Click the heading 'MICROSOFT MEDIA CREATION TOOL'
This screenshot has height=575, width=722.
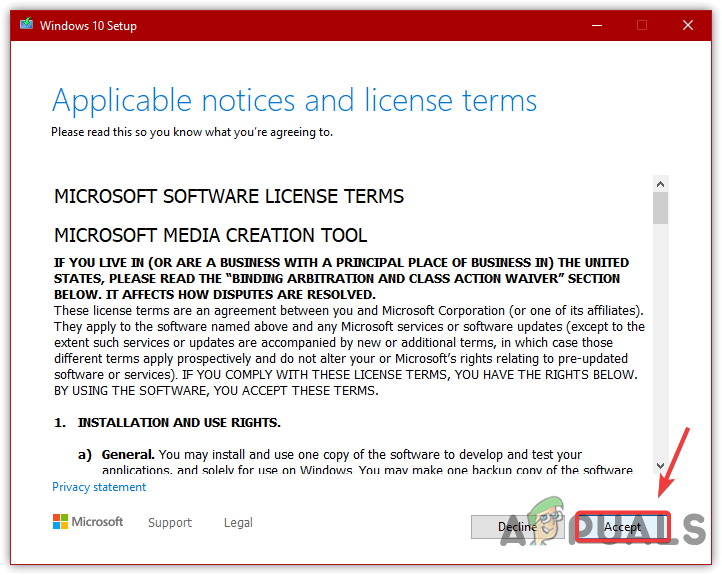coord(210,235)
